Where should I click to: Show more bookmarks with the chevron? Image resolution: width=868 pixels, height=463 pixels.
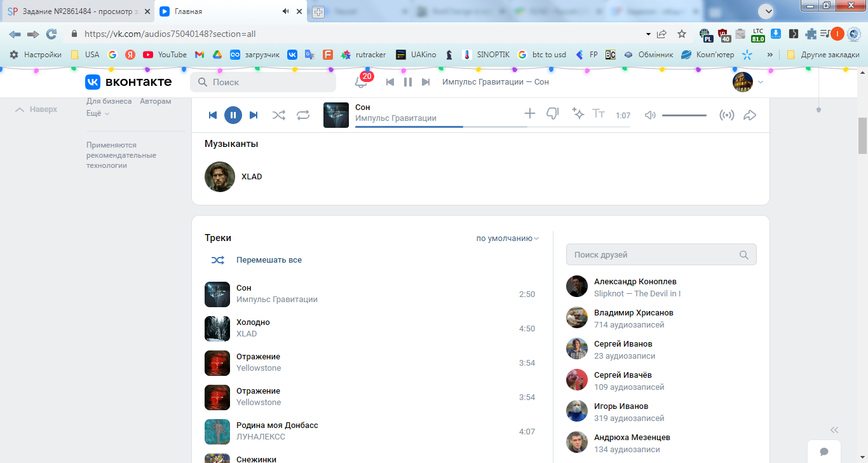point(770,55)
